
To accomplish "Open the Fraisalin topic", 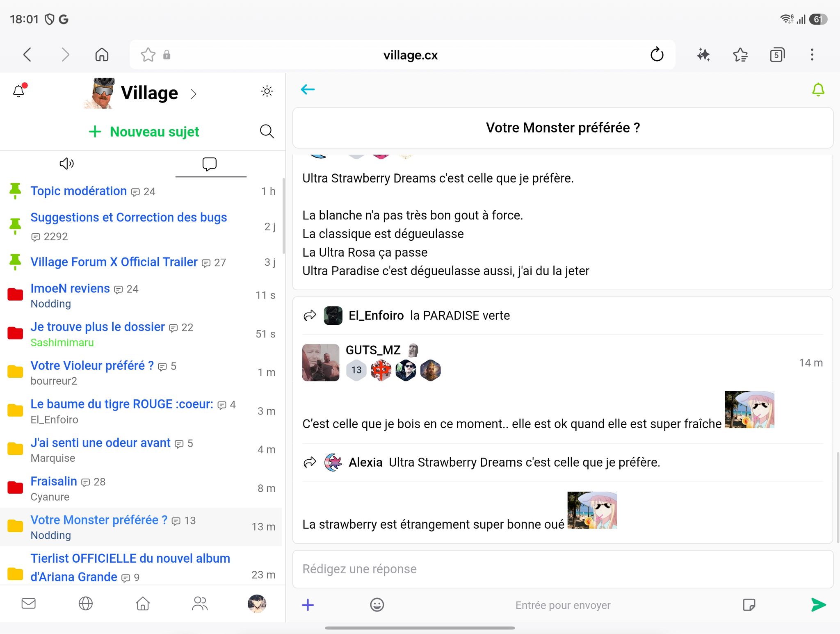I will pos(54,481).
